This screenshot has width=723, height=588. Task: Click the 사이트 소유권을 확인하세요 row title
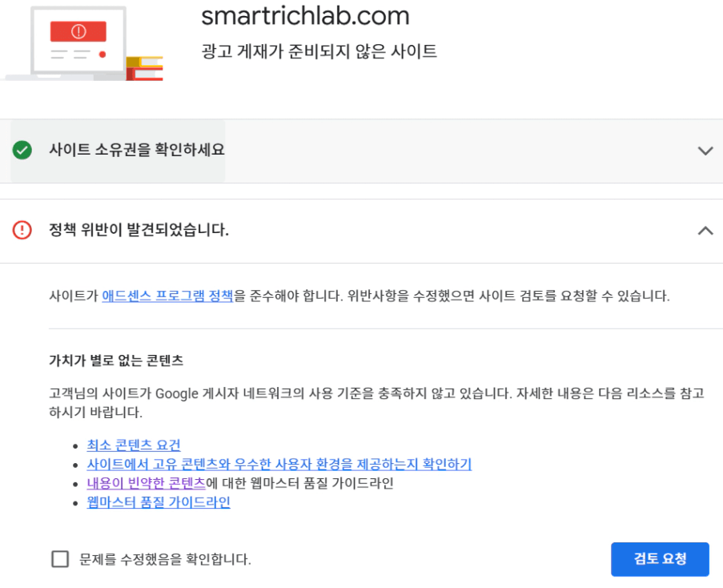[137, 150]
